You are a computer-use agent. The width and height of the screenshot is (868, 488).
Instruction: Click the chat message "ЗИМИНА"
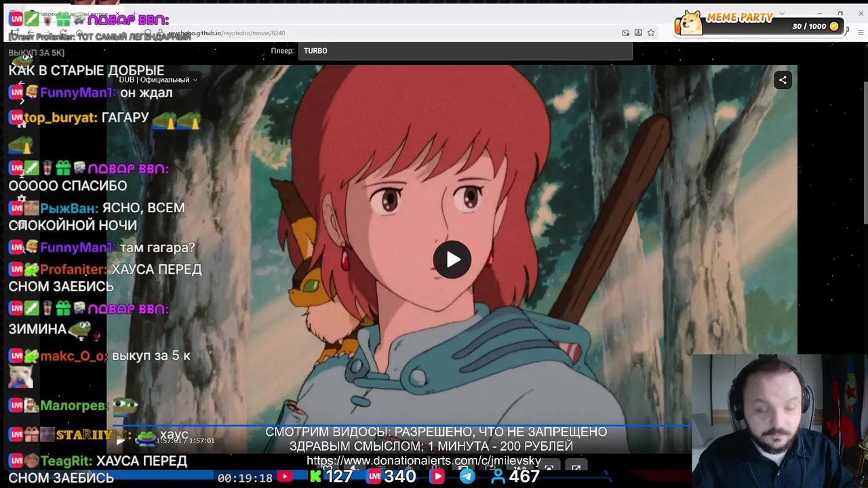click(x=37, y=329)
